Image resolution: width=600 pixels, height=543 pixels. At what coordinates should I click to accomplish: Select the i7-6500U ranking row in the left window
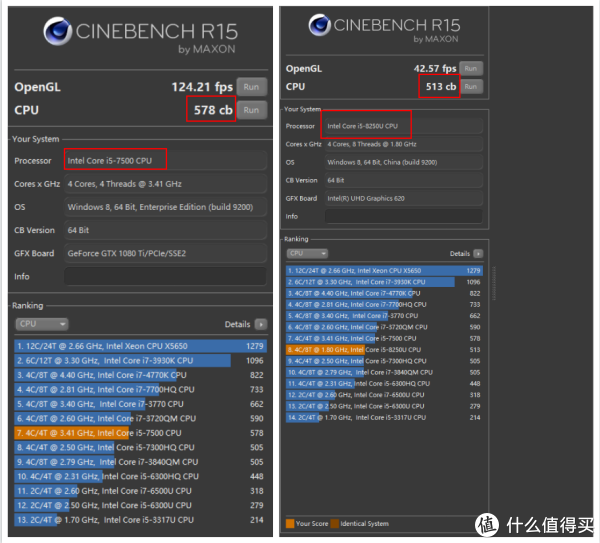(140, 491)
